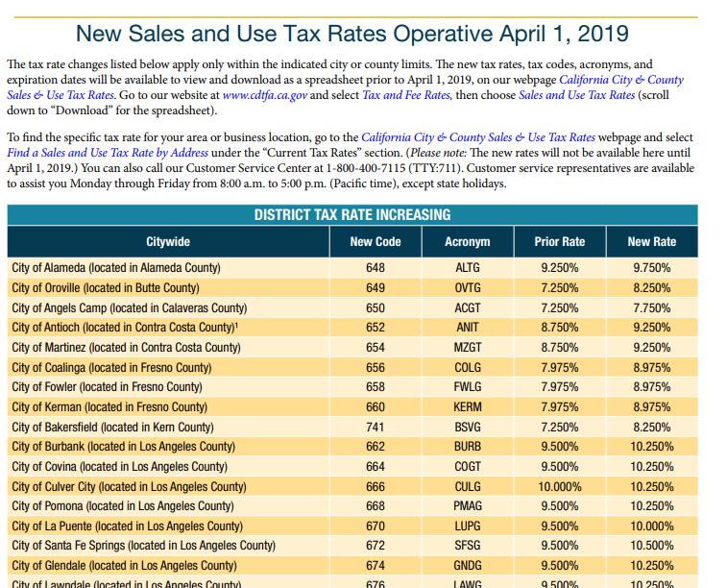This screenshot has height=588, width=727.
Task: Open the www.cdtfa.ca.gov website link
Action: [x=265, y=95]
